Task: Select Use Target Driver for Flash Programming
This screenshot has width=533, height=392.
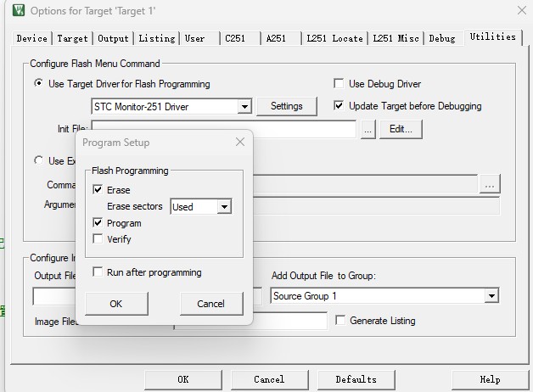Action: pos(39,84)
